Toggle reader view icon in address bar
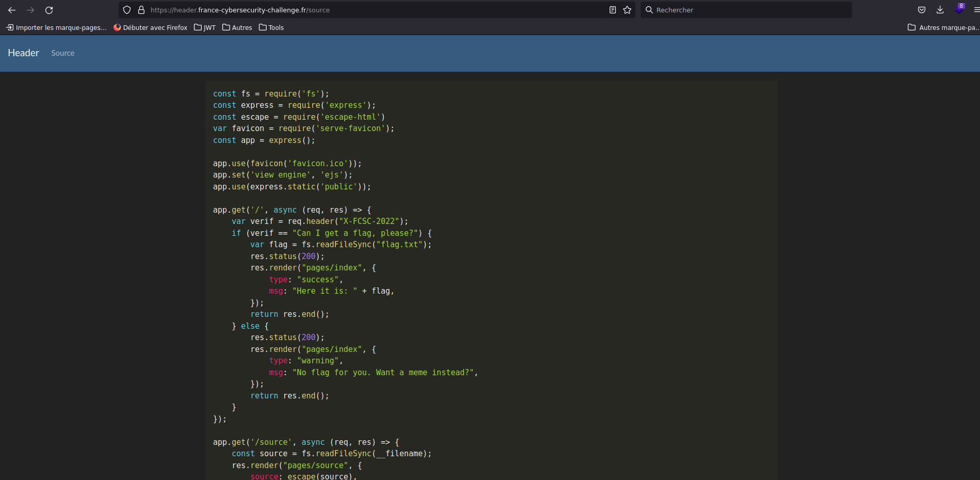This screenshot has height=480, width=980. pos(613,10)
